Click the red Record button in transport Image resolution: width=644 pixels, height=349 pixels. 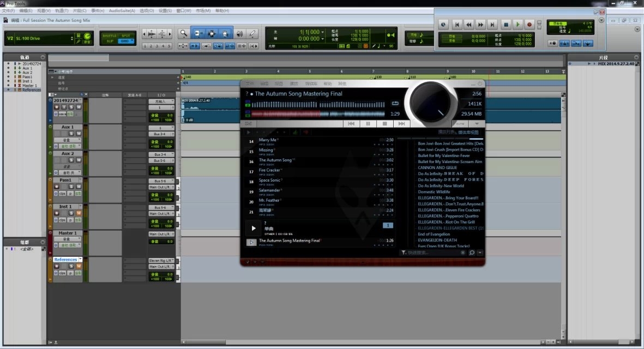pos(529,25)
